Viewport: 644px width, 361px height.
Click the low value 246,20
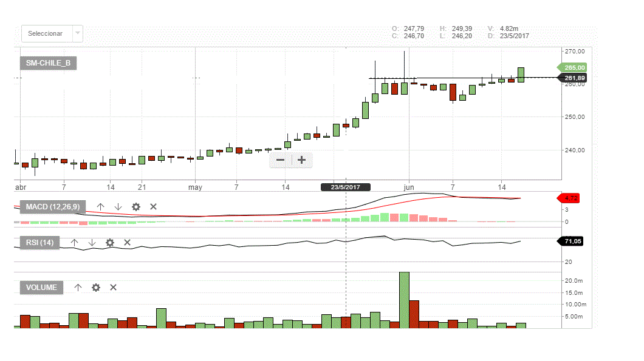[462, 36]
